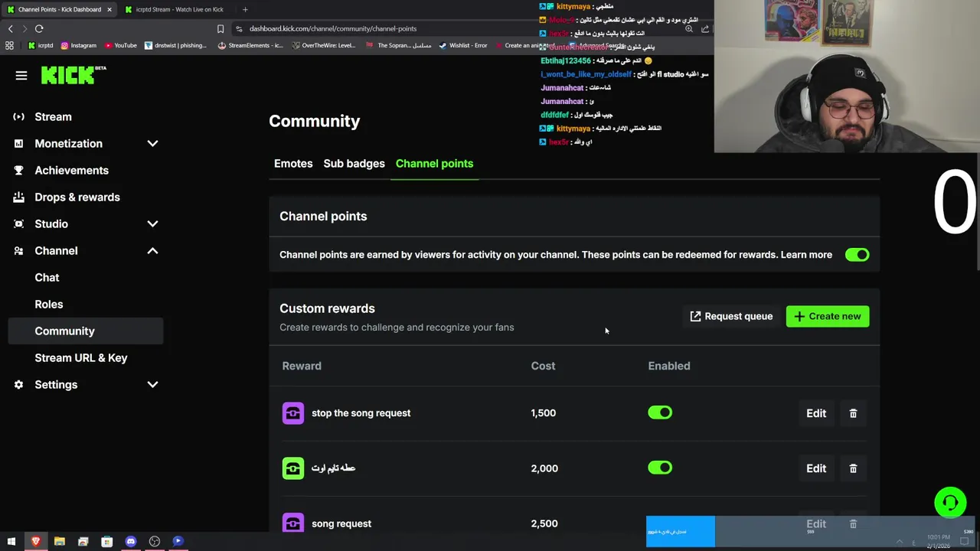Click the Reward column header
This screenshot has width=980, height=551.
click(x=302, y=366)
